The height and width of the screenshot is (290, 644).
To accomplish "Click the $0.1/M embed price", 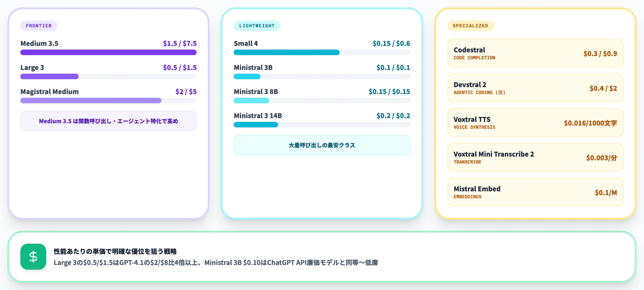I will 606,192.
